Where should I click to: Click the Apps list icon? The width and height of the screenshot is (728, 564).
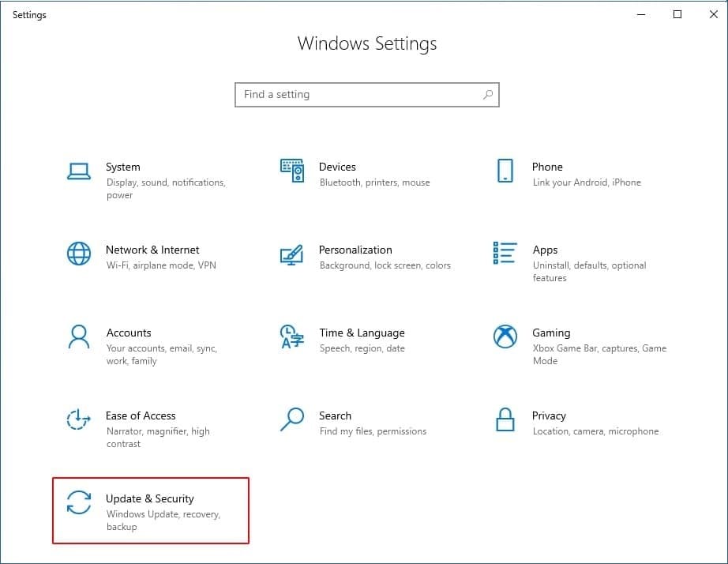(505, 254)
